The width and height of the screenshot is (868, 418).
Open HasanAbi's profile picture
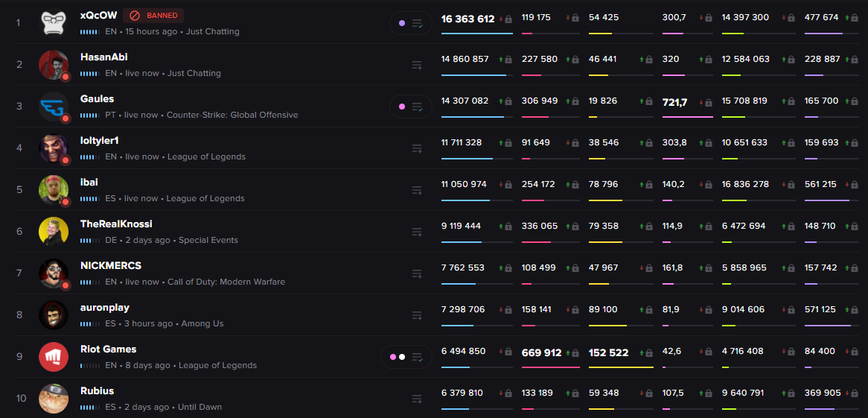pos(54,65)
